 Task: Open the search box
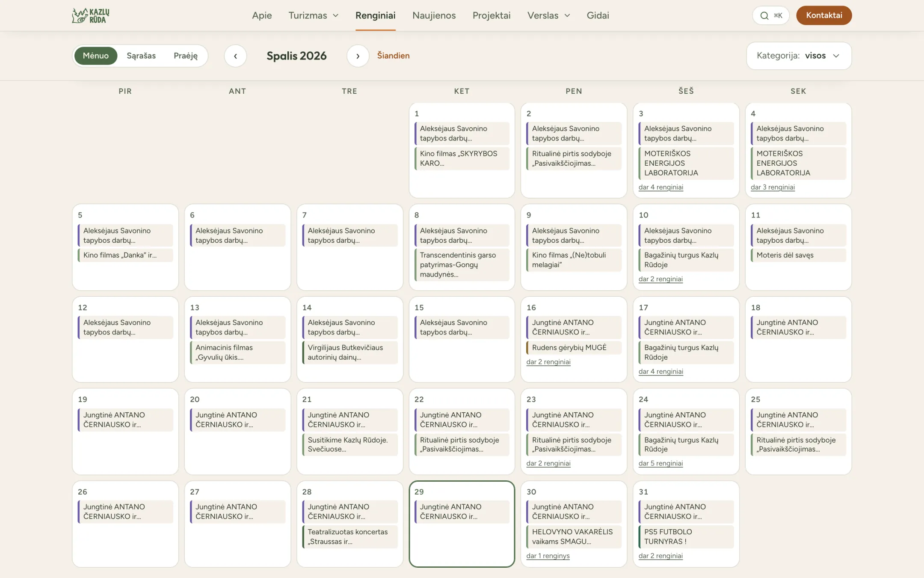pyautogui.click(x=771, y=15)
